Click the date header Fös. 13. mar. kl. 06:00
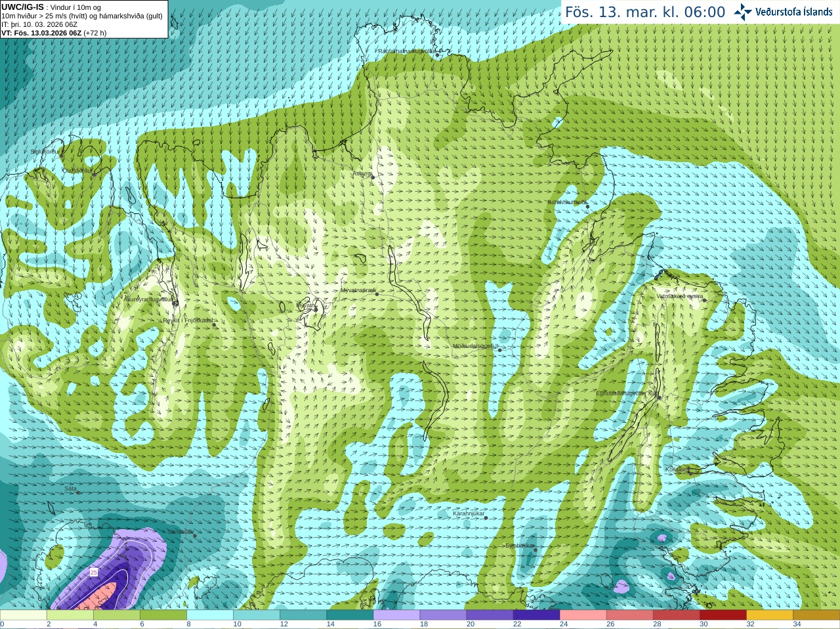The image size is (840, 629). (645, 12)
